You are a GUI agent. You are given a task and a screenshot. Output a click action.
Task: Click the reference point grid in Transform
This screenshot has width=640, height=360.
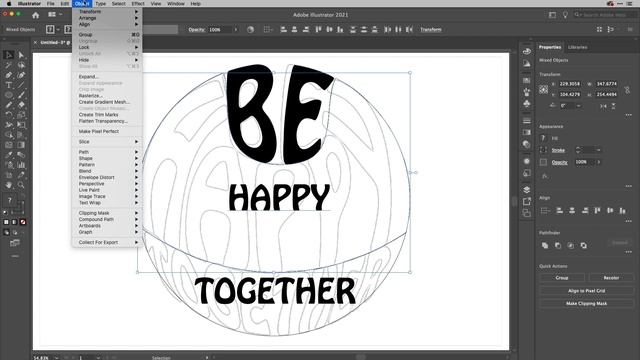pyautogui.click(x=544, y=89)
